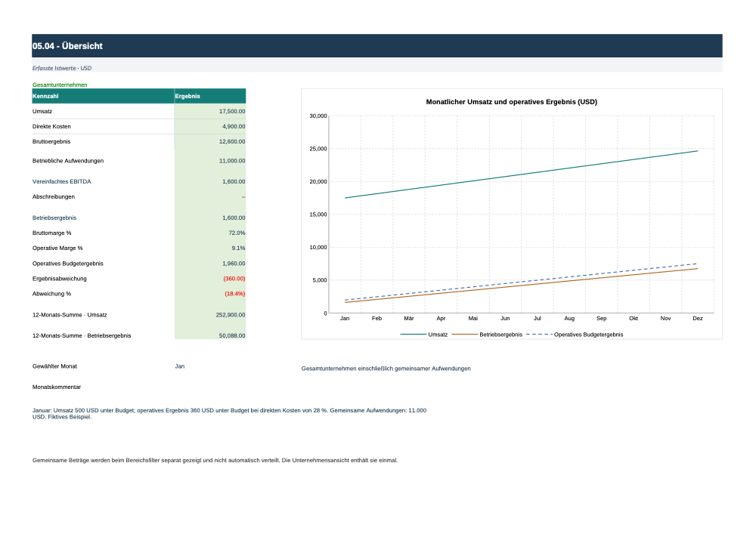Screen dimensions: 756x534
Task: Select the "Erfasste Istwerte · USD" subtitle
Action: 62,69
